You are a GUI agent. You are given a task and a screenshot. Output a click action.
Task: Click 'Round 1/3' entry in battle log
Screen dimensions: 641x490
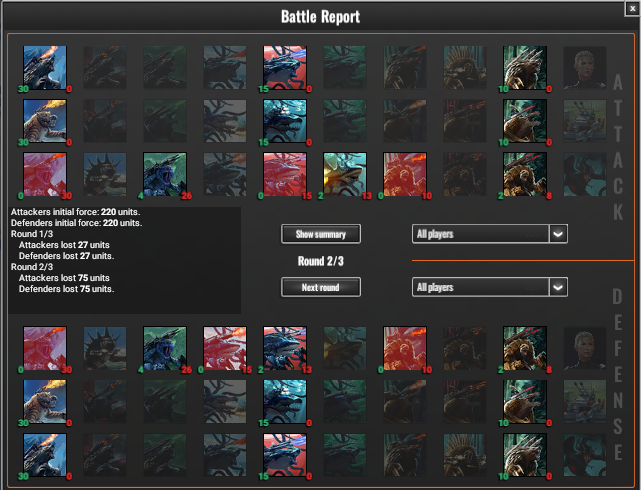tap(32, 234)
